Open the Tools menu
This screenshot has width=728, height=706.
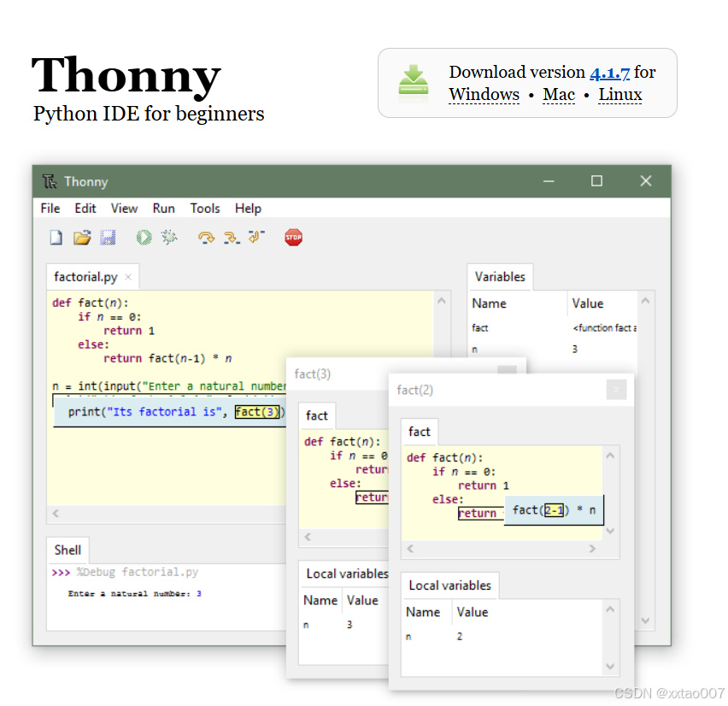[204, 208]
